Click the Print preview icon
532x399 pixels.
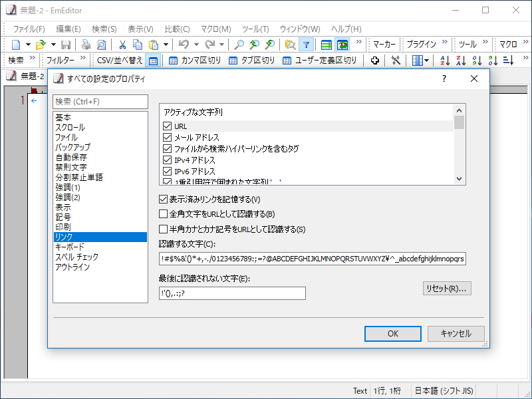(102, 45)
